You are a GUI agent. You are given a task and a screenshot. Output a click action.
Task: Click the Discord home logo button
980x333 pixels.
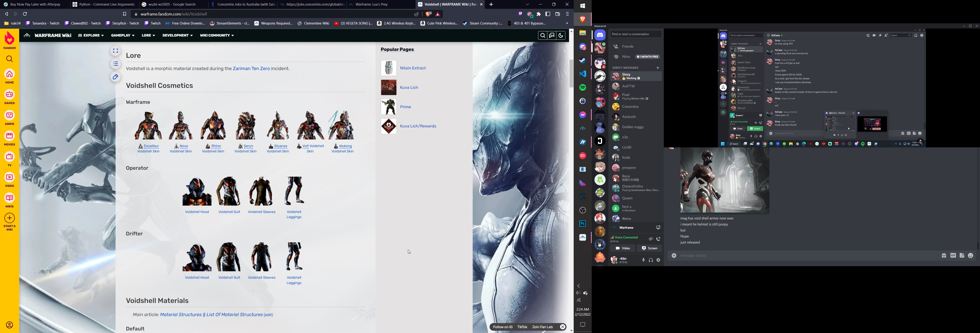pyautogui.click(x=600, y=35)
